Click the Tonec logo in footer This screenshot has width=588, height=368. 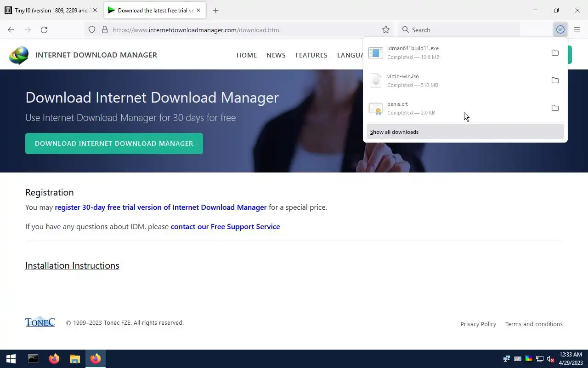pos(40,322)
